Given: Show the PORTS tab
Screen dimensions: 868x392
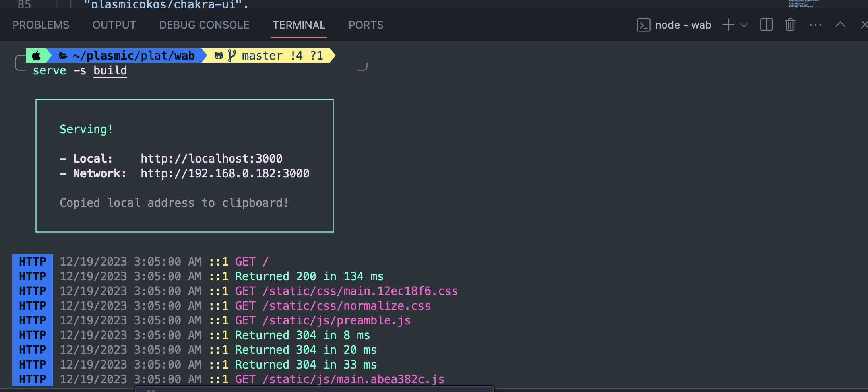Looking at the screenshot, I should coord(366,25).
